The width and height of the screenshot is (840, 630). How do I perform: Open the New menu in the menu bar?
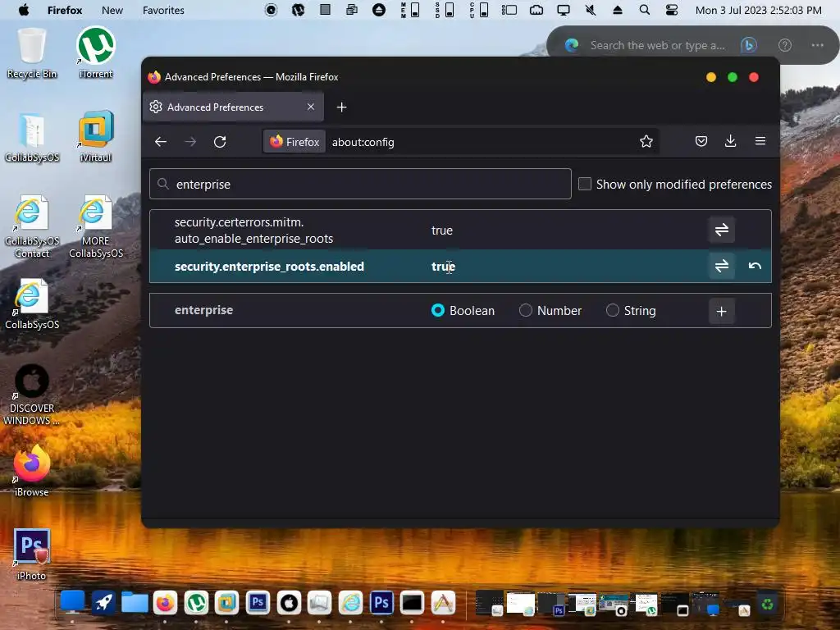click(x=112, y=10)
